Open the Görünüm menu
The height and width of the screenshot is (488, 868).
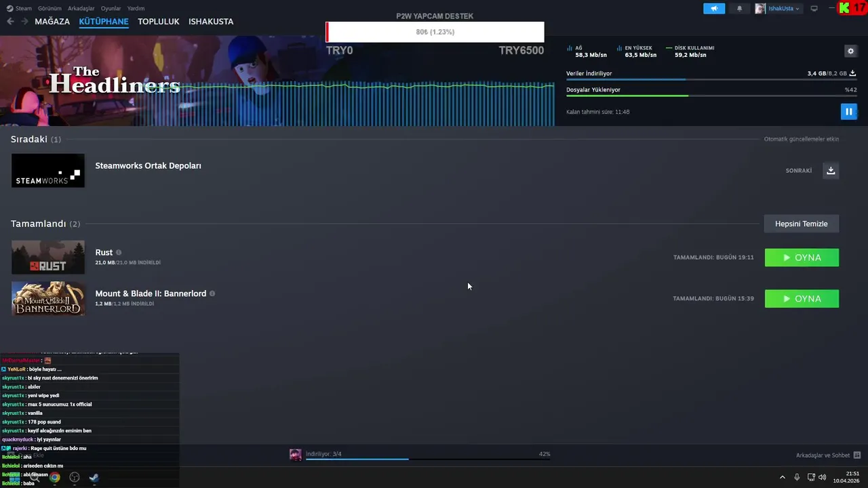click(x=50, y=8)
